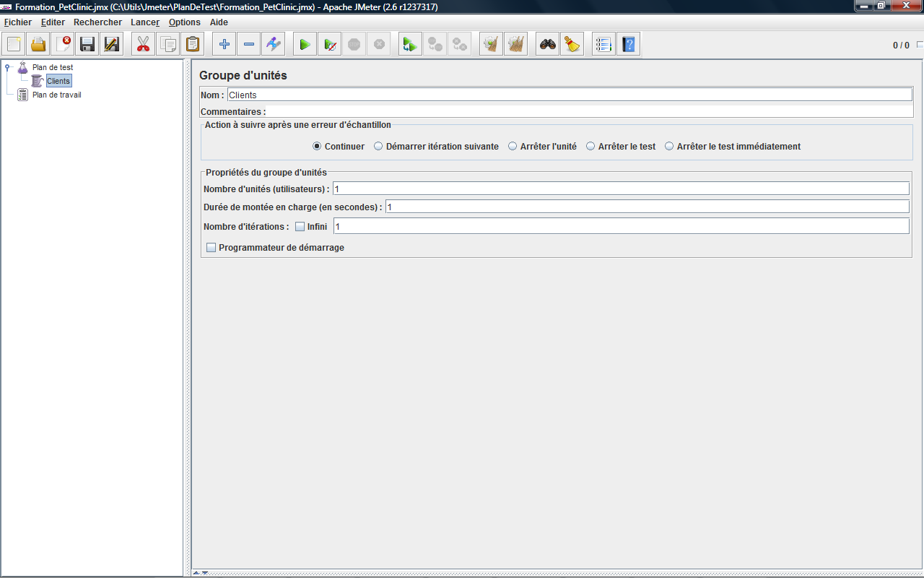Open the help icon with question mark
924x578 pixels.
(x=628, y=45)
